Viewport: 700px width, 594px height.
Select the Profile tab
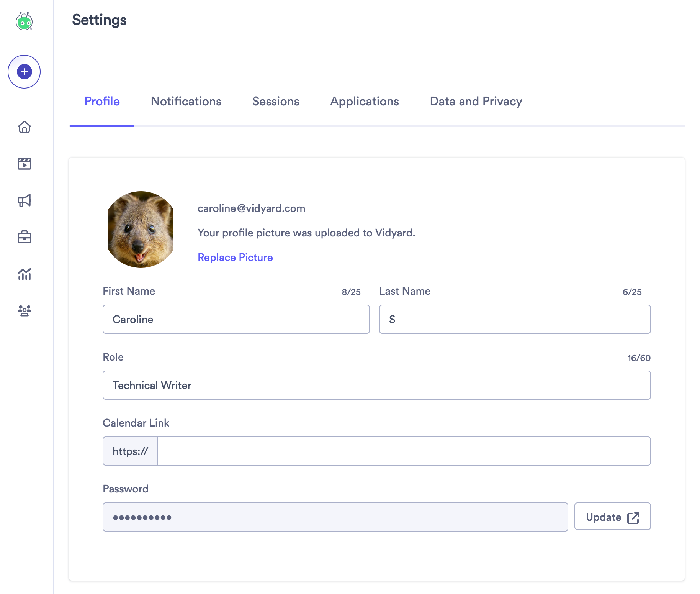click(x=102, y=101)
